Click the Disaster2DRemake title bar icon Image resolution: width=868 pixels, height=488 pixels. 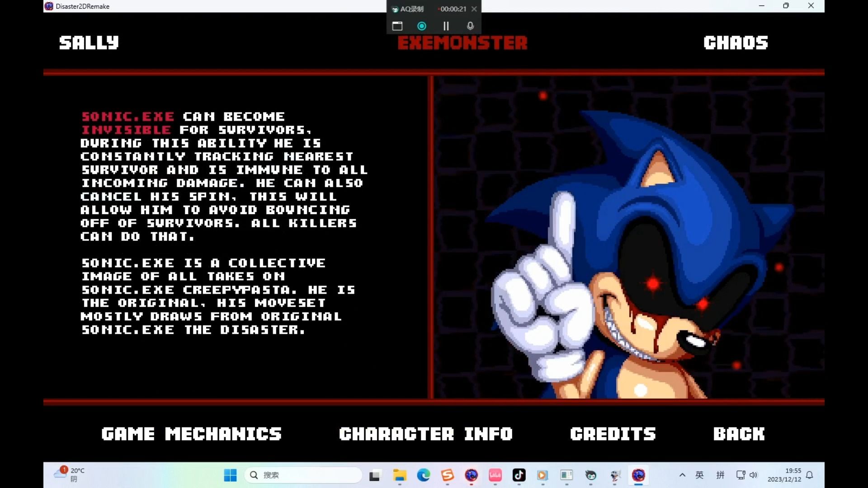pyautogui.click(x=49, y=6)
